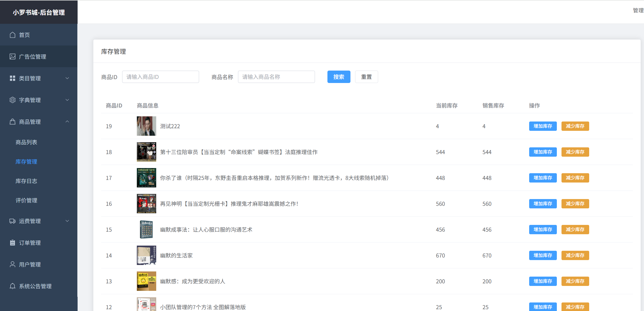Click the document icon for 订单管理
Image resolution: width=644 pixels, height=311 pixels.
12,242
